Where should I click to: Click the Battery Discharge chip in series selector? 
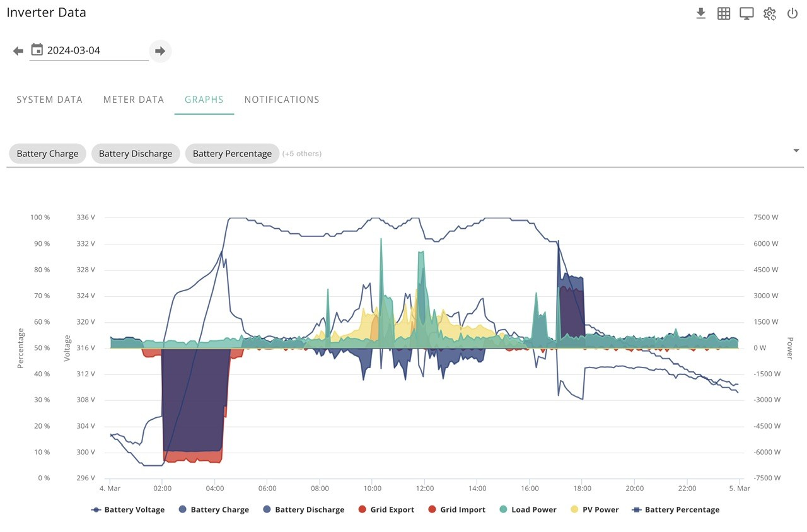(136, 153)
